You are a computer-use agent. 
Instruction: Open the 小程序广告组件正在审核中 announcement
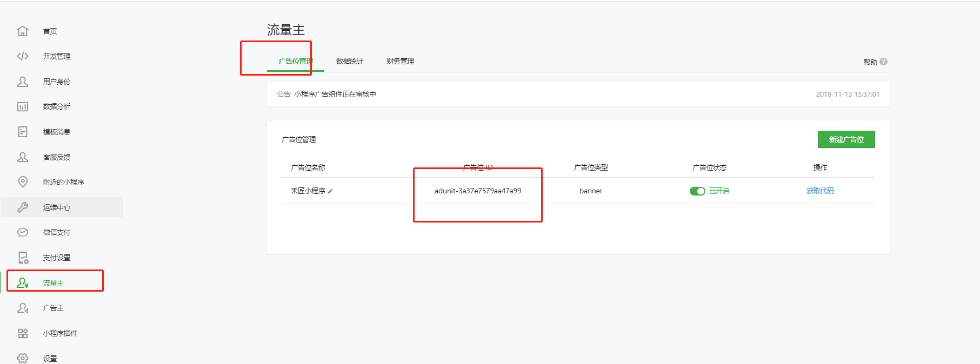click(x=335, y=95)
